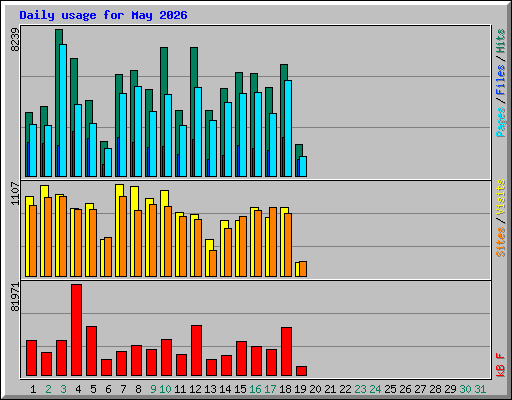
Task: Click the day 1 red KB bar
Action: point(31,358)
